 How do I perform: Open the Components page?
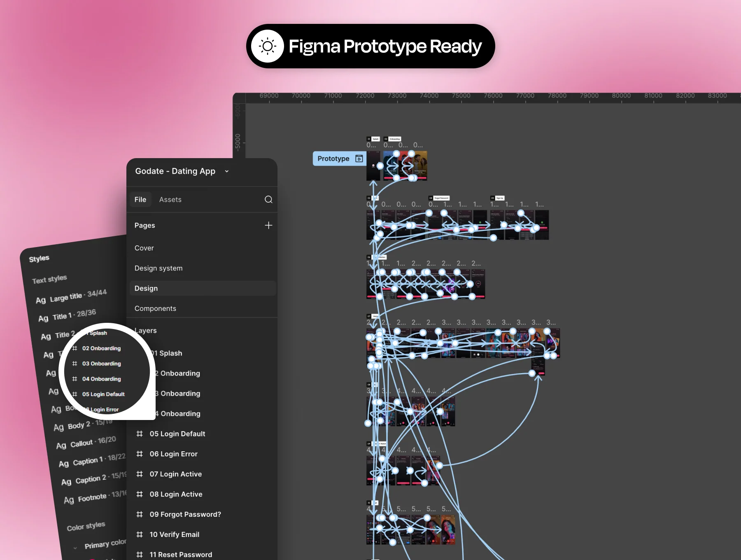tap(155, 309)
